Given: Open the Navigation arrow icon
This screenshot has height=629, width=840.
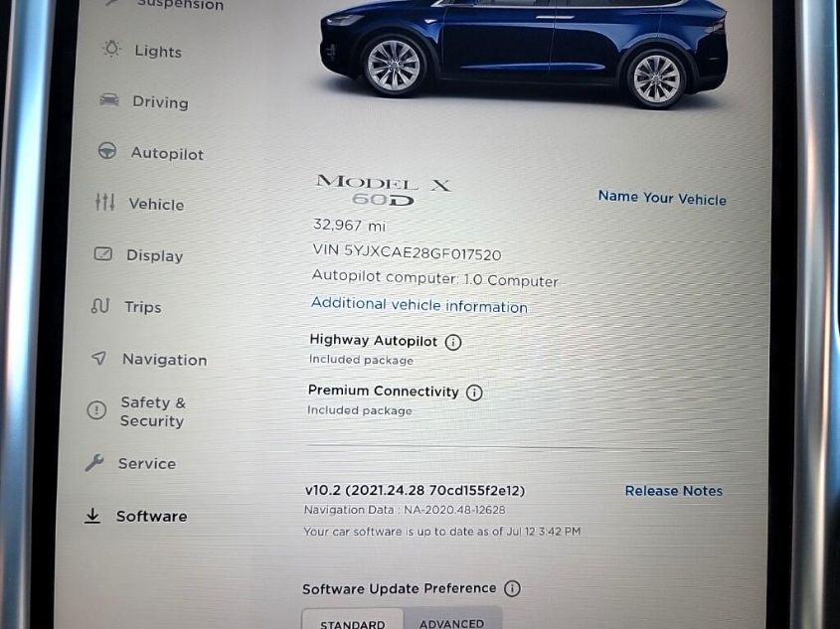Looking at the screenshot, I should tap(98, 358).
